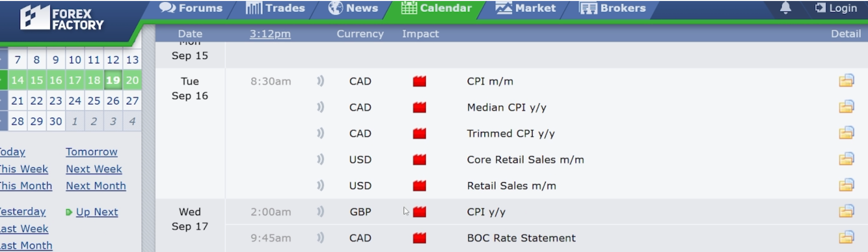Switch to the Market tab
Screen dimensions: 868x252
coord(526,8)
